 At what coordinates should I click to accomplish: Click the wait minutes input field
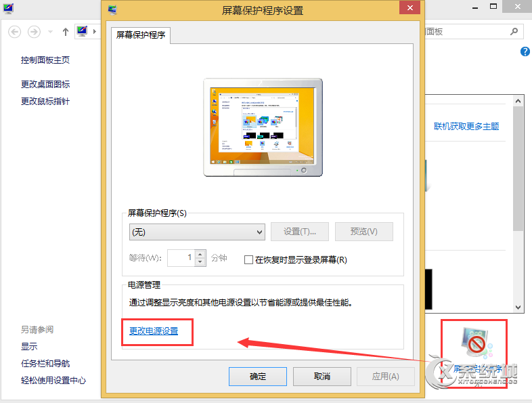click(181, 257)
